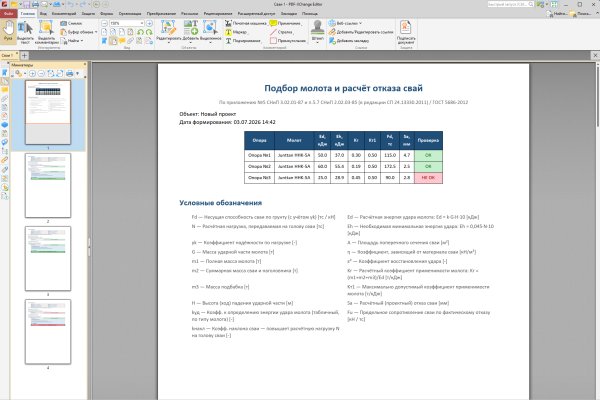The image size is (600, 400).
Task: Expand the Clipboard (Буфер обмена) dropdown
Action: point(79,32)
